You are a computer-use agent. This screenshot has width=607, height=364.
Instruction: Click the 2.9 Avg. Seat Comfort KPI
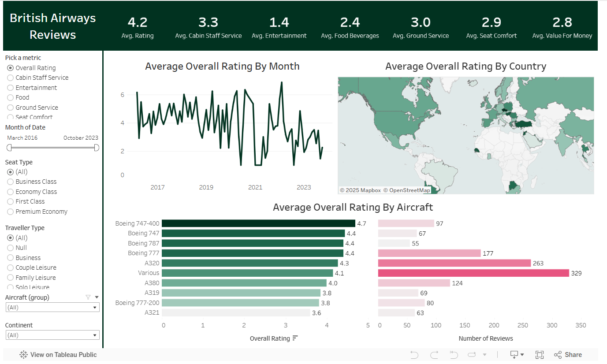coord(492,27)
